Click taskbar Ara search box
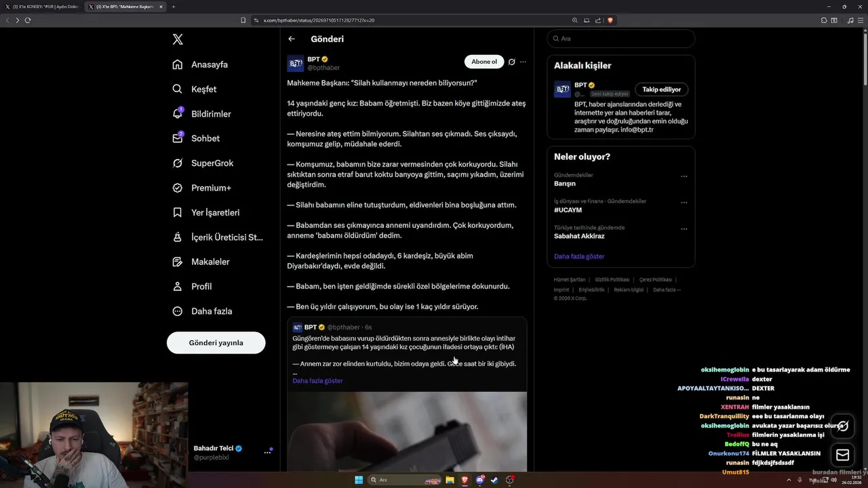868x488 pixels. (404, 480)
